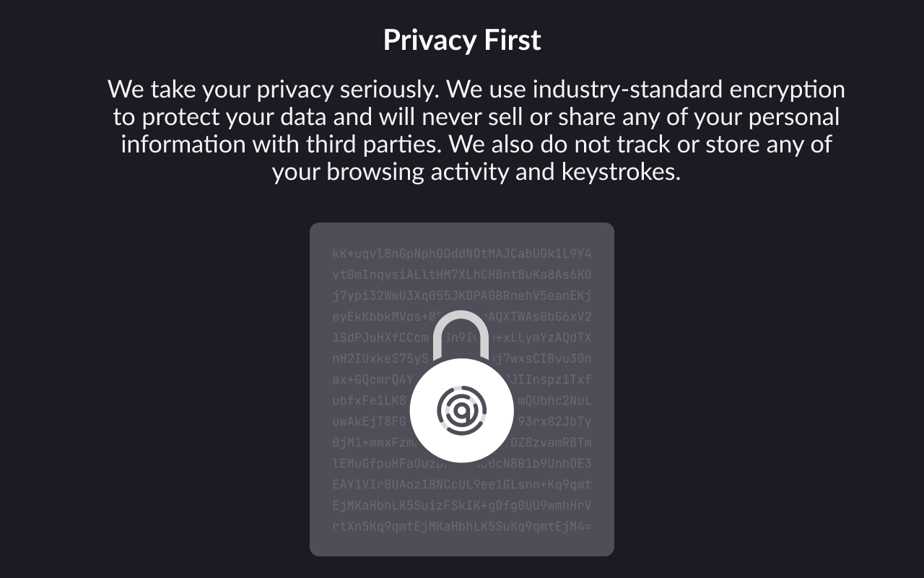The image size is (924, 578).
Task: Click the "Privacy First" heading
Action: 462,40
